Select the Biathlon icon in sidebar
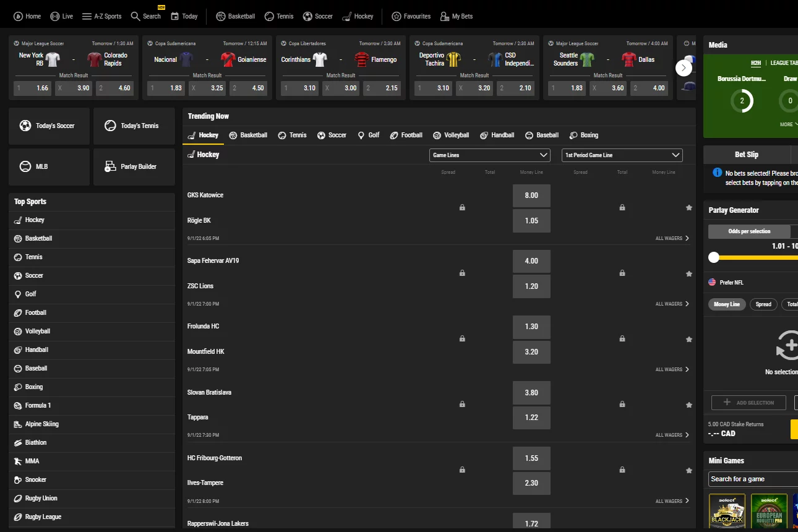 coord(18,443)
